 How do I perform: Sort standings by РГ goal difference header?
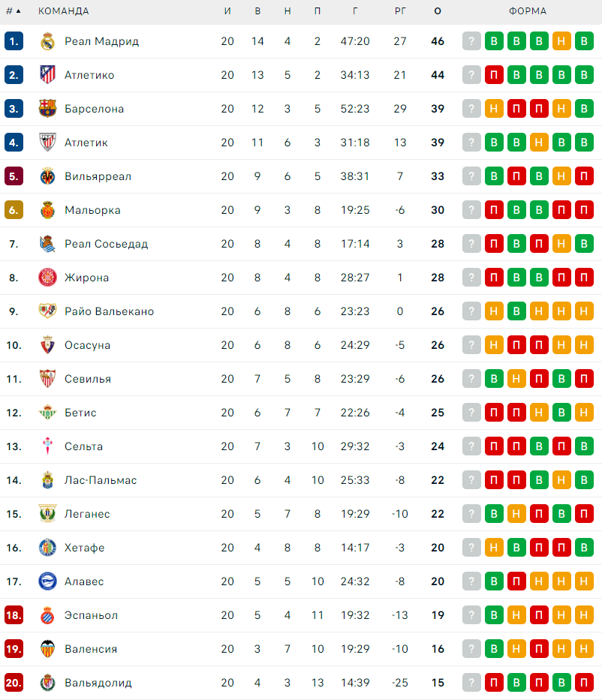click(x=400, y=11)
